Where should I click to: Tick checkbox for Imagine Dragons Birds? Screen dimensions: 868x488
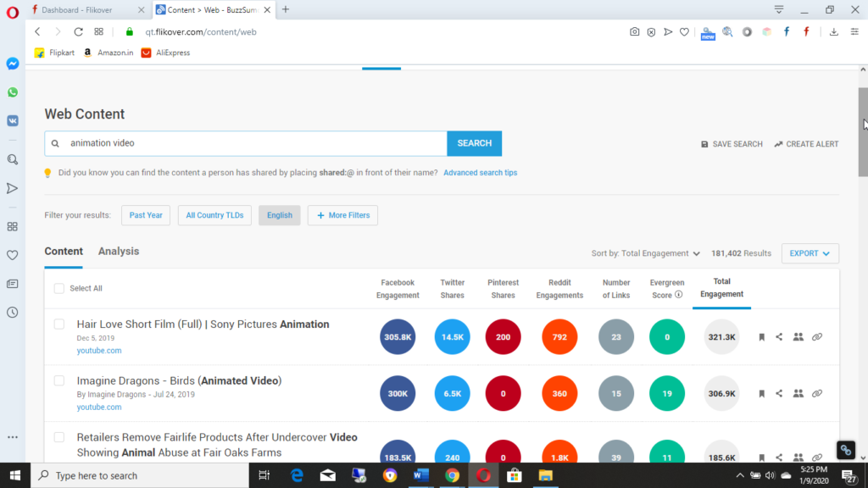(59, 380)
